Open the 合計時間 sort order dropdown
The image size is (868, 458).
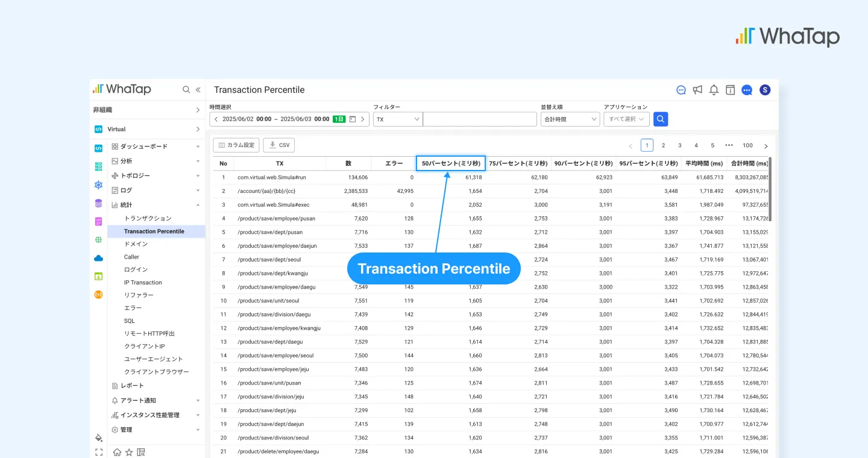click(570, 119)
